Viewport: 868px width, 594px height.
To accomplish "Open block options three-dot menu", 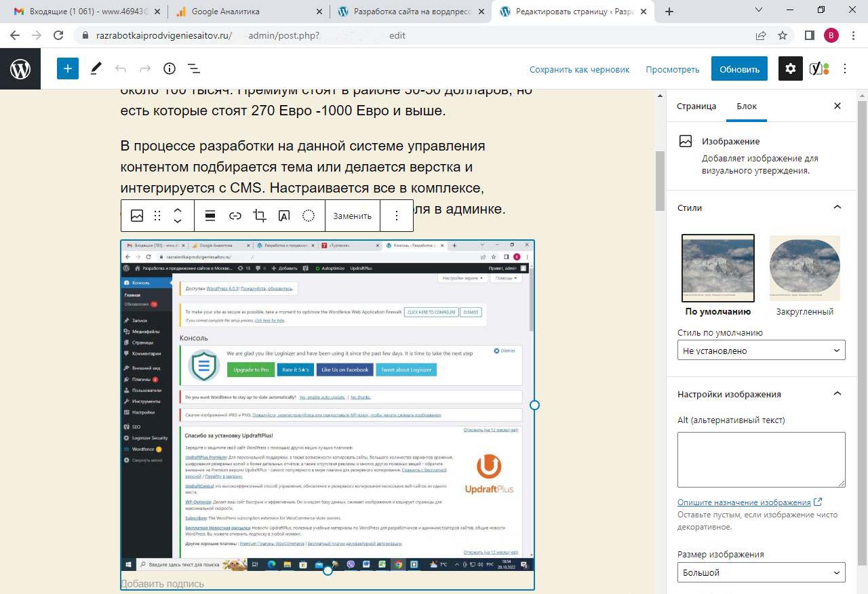I will click(397, 216).
